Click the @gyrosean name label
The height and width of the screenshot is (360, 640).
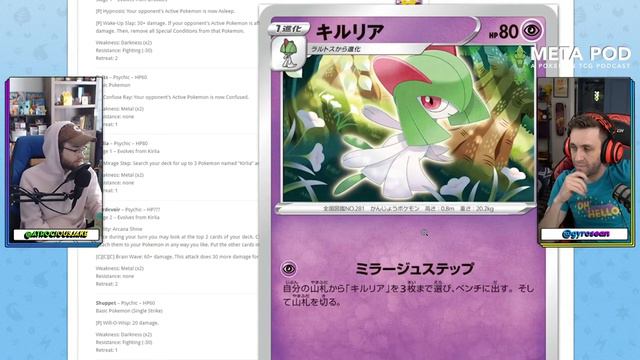pos(585,234)
